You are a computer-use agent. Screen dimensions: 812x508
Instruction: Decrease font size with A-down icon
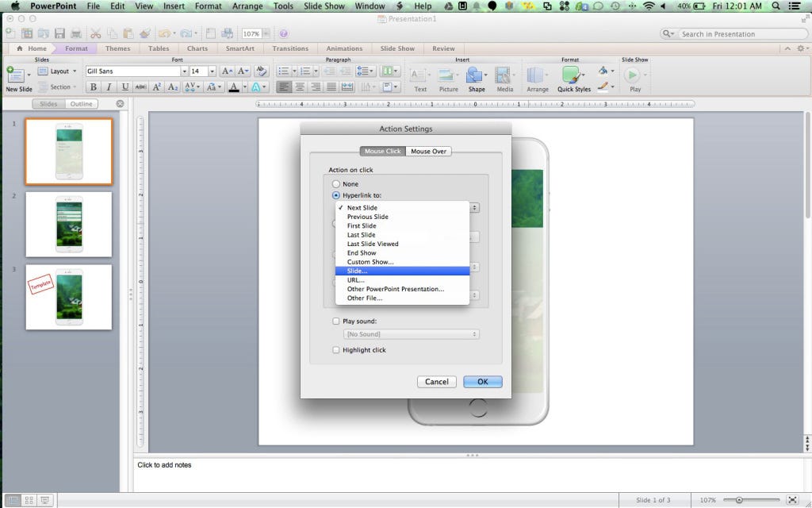point(243,71)
